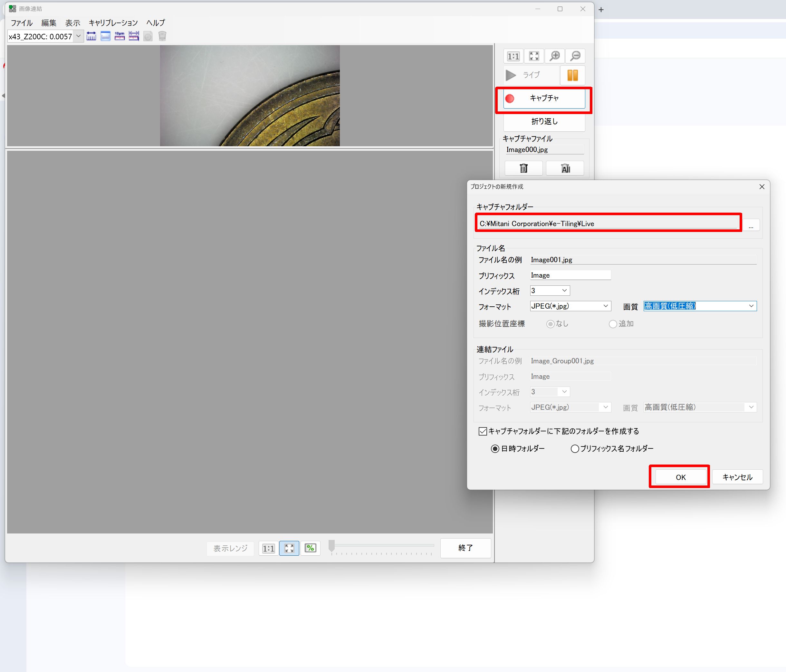Screen dimensions: 786x672
Task: Open the ファイル menu
Action: point(22,23)
